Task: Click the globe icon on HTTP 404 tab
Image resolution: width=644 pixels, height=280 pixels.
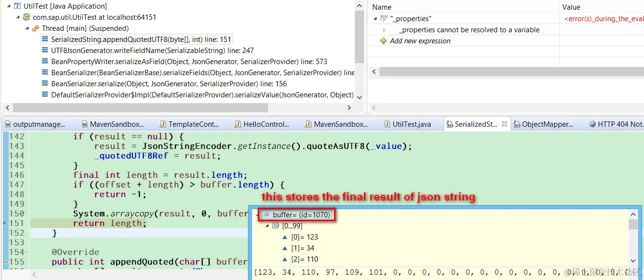Action: pyautogui.click(x=592, y=124)
